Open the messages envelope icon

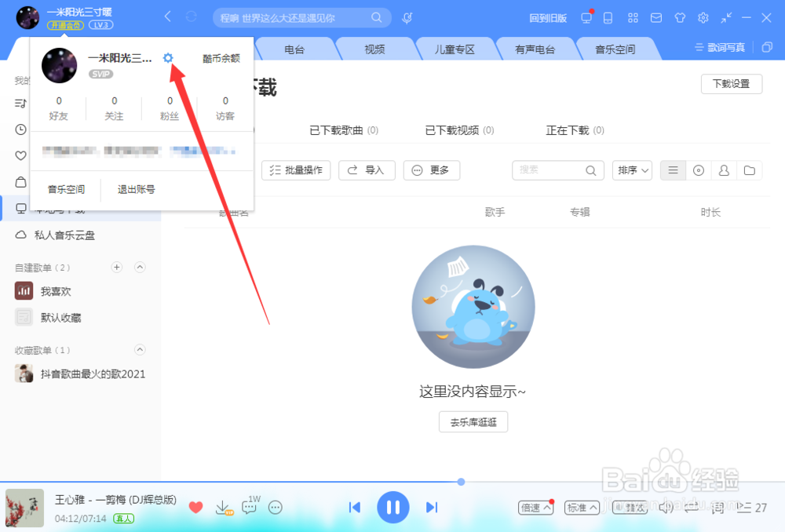pos(655,18)
